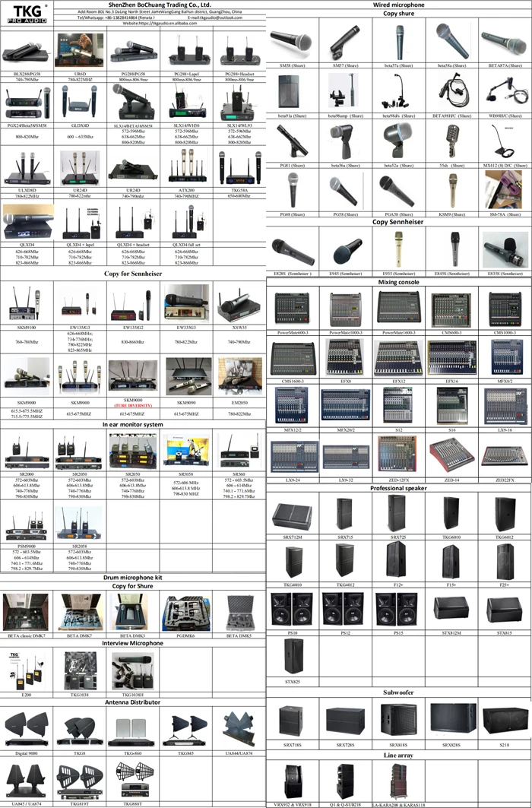Select the PSM9800 in-ear monitor picture
The width and height of the screenshot is (532, 808).
pyautogui.click(x=26, y=525)
